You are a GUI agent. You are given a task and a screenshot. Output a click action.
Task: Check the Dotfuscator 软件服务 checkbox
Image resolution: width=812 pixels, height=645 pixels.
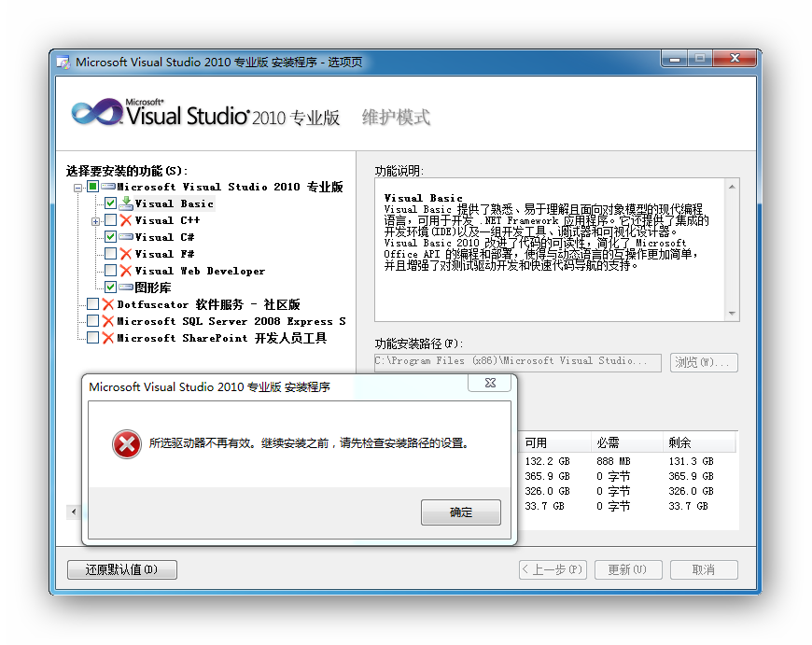pos(92,303)
